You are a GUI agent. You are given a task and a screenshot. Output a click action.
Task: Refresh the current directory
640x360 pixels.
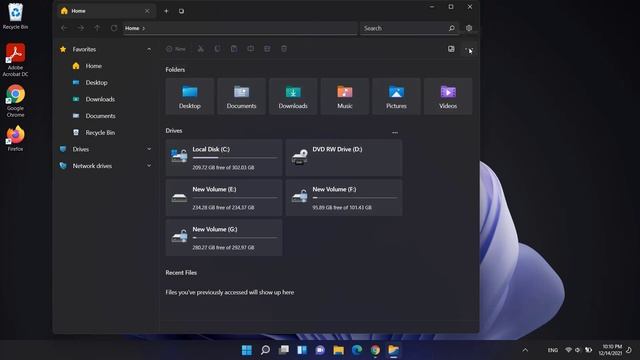(114, 28)
